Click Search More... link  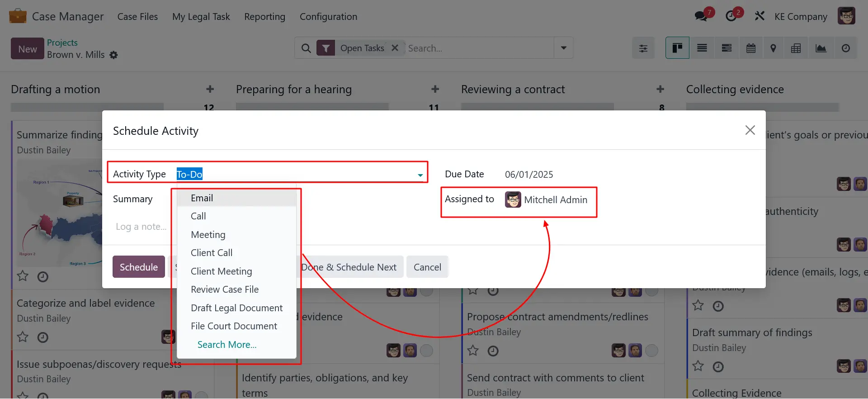click(x=227, y=345)
